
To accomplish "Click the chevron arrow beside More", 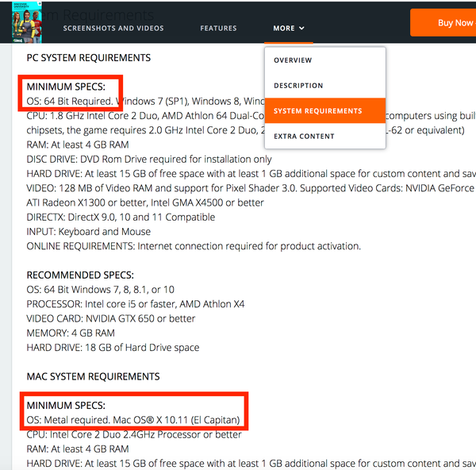I will [x=302, y=29].
